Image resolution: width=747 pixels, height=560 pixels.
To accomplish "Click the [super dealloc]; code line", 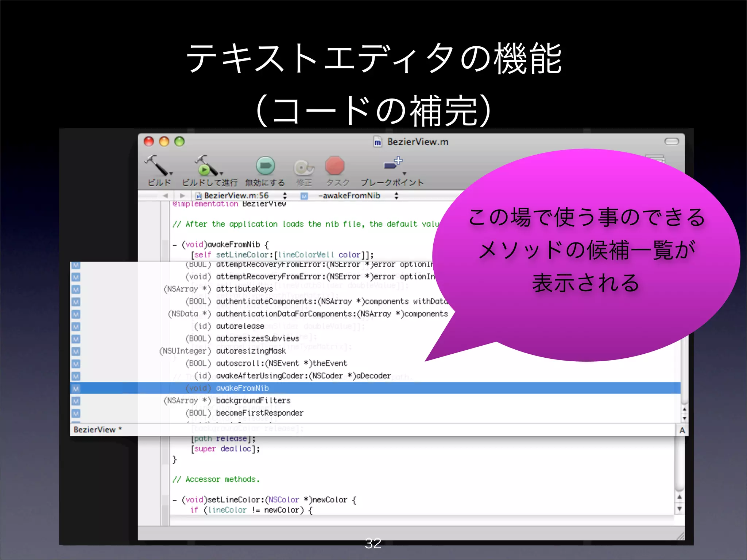I will (x=225, y=449).
